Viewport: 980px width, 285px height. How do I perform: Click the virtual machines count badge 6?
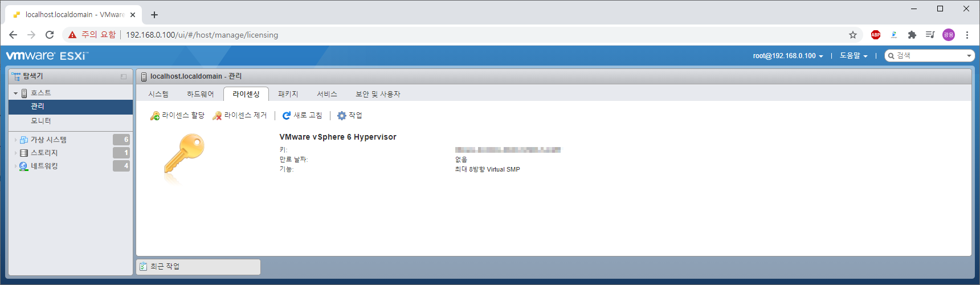[x=121, y=140]
